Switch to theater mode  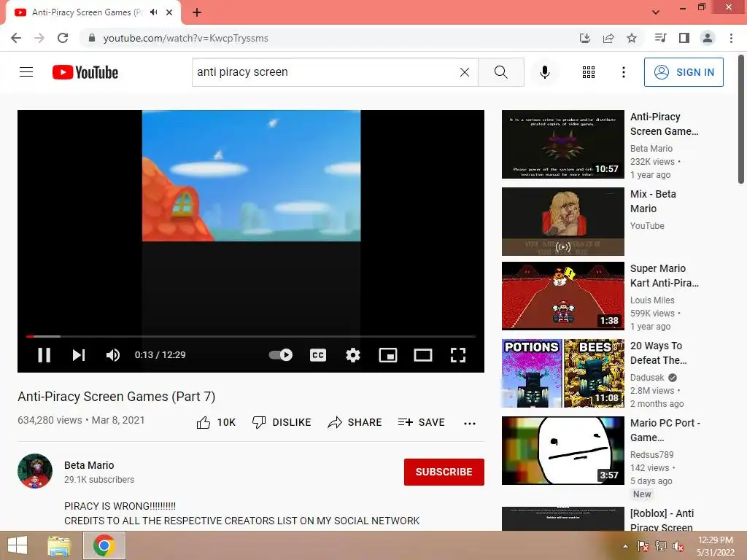coord(423,355)
